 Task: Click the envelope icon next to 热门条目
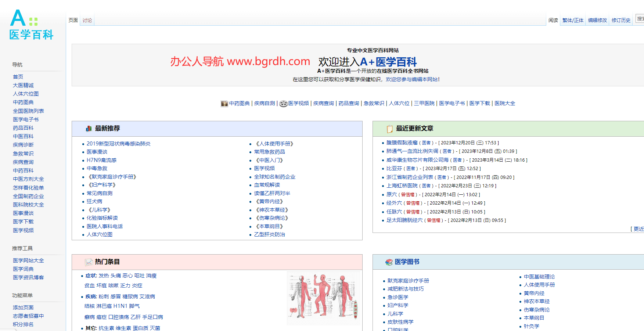tap(89, 262)
